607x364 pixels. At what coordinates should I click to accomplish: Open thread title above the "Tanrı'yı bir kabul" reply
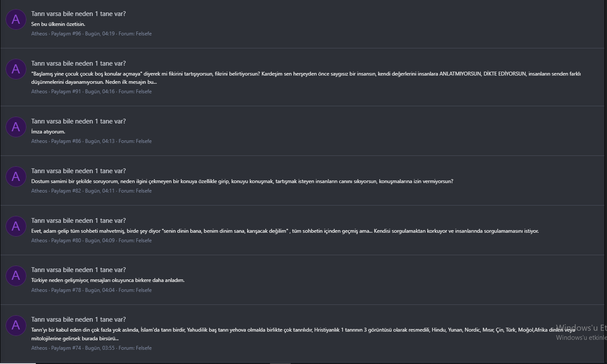coord(78,320)
